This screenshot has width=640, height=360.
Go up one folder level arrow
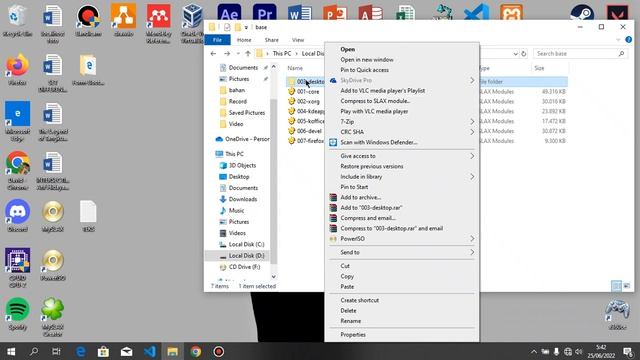(x=248, y=53)
